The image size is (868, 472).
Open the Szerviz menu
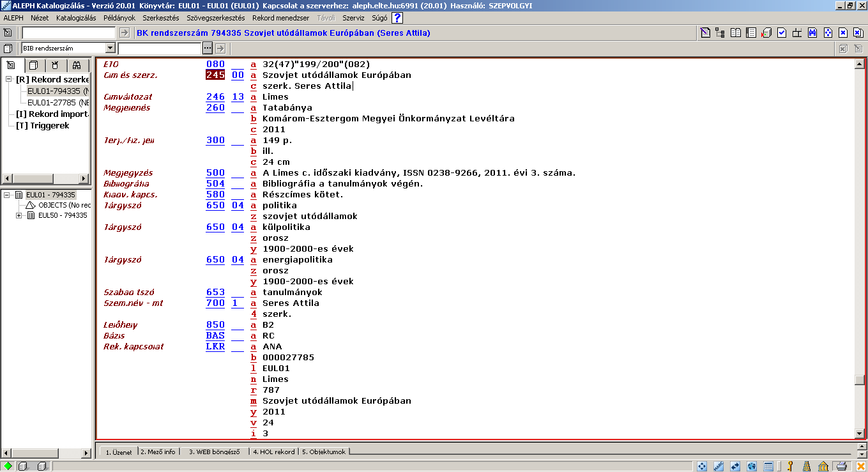[x=353, y=18]
